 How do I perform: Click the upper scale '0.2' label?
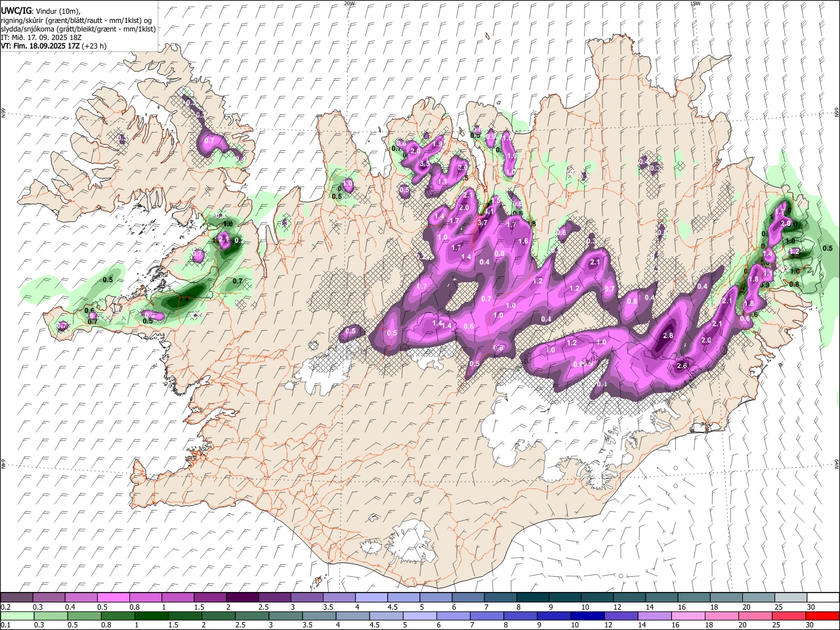pyautogui.click(x=5, y=607)
